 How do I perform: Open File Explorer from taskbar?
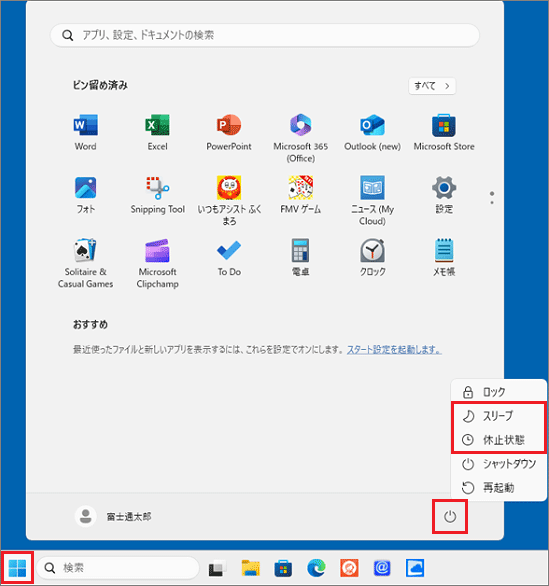pos(250,568)
